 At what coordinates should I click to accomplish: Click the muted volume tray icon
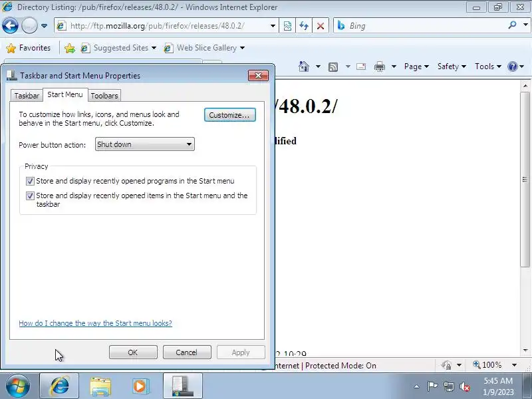pyautogui.click(x=465, y=386)
